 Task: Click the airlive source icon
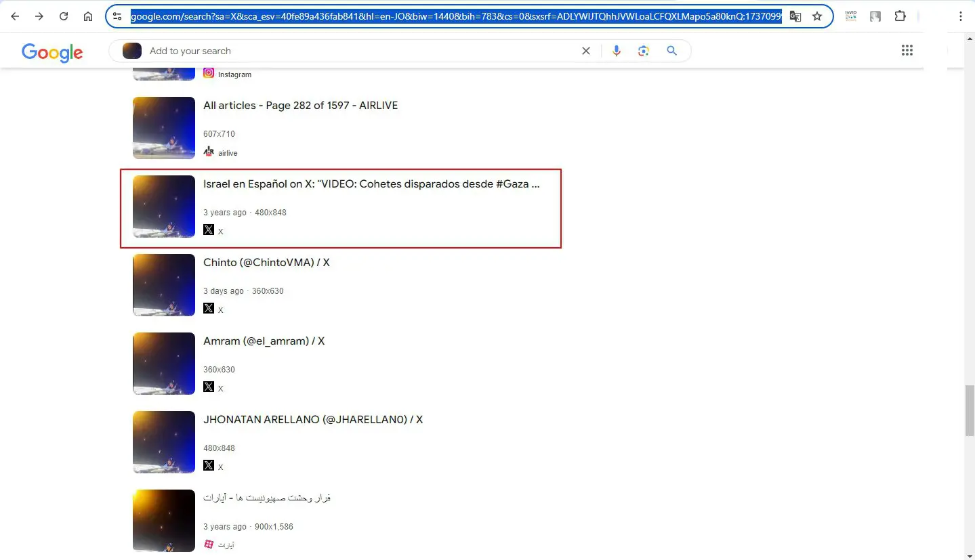pyautogui.click(x=209, y=152)
